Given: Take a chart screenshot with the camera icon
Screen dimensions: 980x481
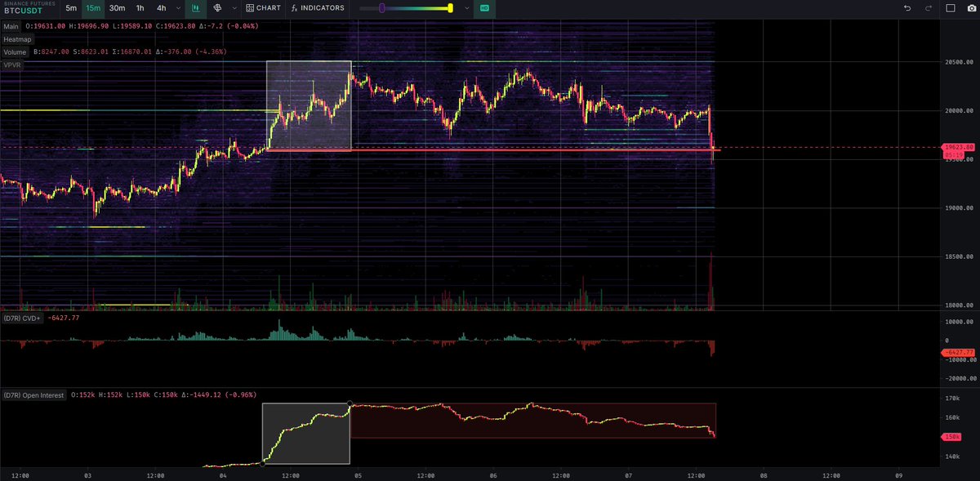Looking at the screenshot, I should 972,8.
